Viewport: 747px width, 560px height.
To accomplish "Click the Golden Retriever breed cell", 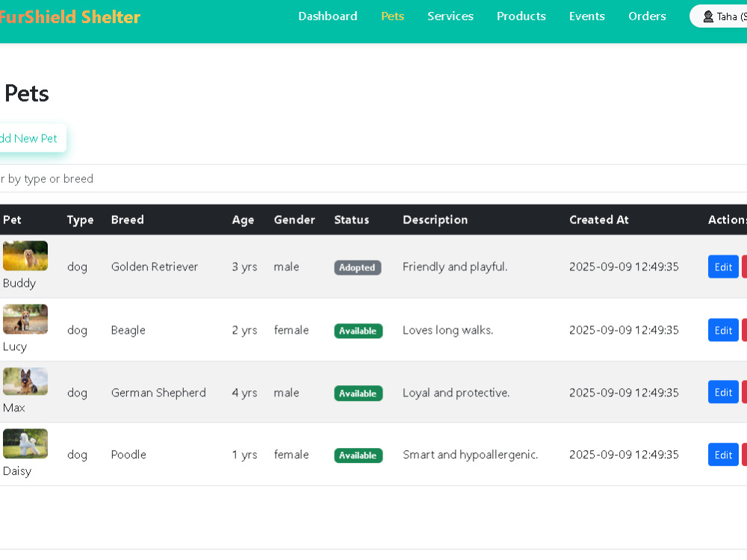I will tap(155, 267).
